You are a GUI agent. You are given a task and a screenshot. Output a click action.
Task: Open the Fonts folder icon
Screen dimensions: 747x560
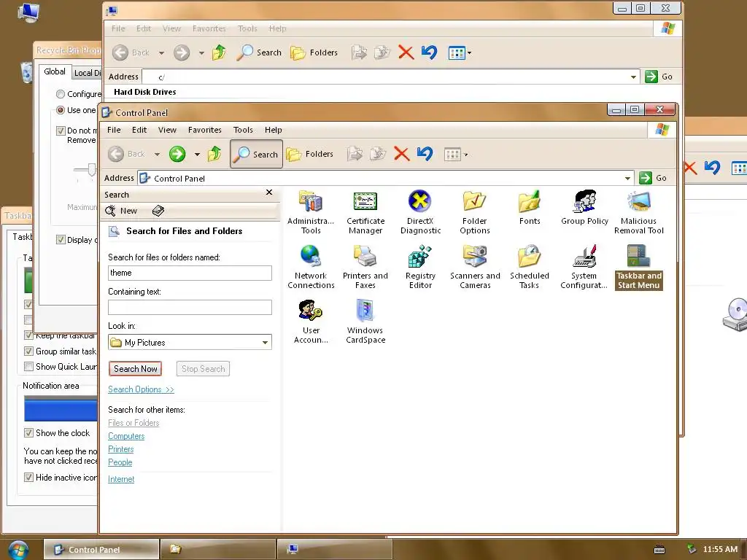[530, 208]
